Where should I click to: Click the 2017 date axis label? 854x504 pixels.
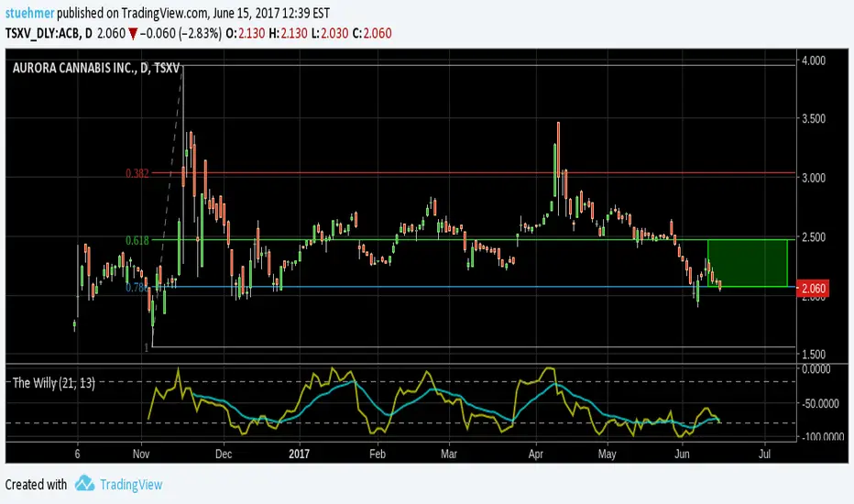299,454
